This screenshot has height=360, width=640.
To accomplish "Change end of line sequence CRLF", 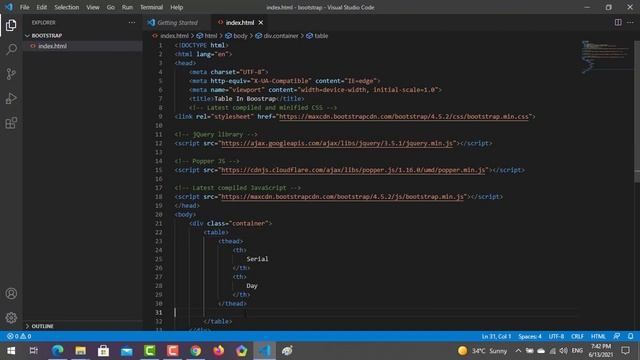I will (x=577, y=336).
